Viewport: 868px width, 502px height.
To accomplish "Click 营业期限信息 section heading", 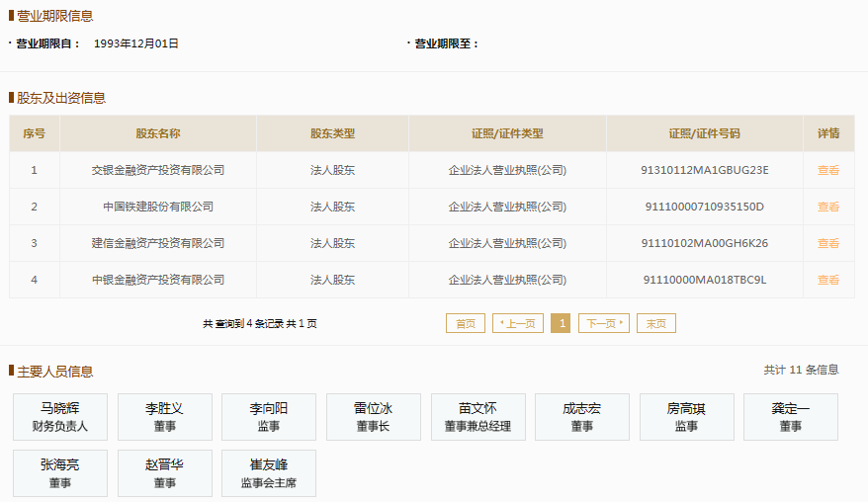I will (x=54, y=16).
